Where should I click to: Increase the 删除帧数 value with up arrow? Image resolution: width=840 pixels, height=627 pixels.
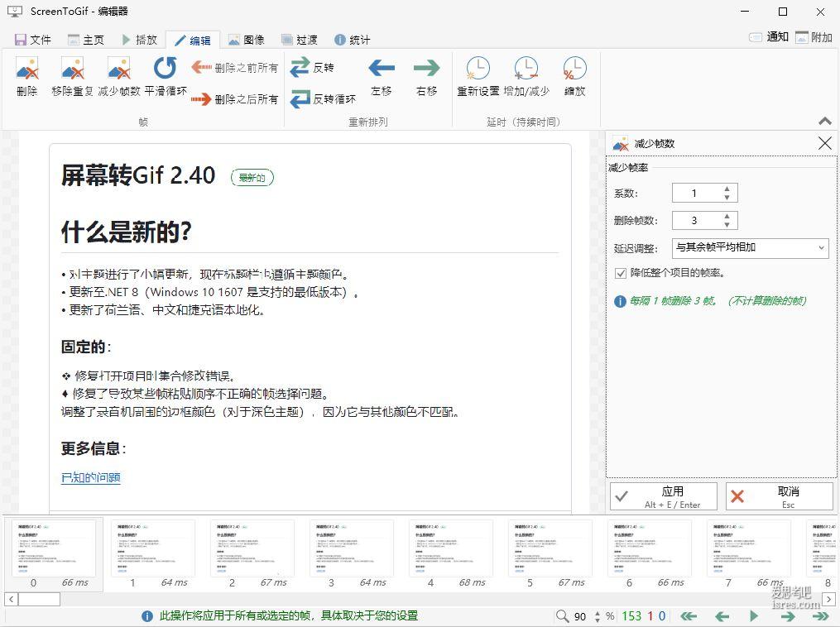click(x=727, y=217)
